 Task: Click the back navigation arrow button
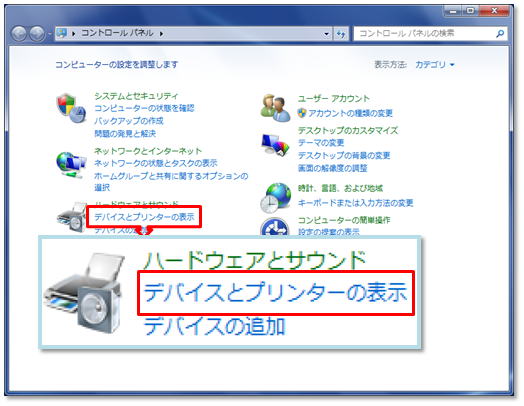(x=19, y=34)
